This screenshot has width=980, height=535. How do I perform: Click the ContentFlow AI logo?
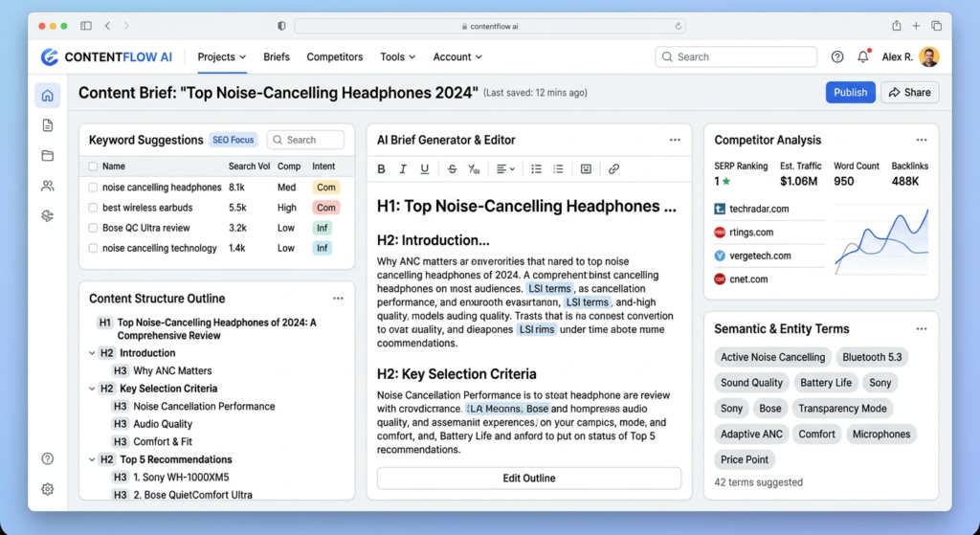point(106,56)
